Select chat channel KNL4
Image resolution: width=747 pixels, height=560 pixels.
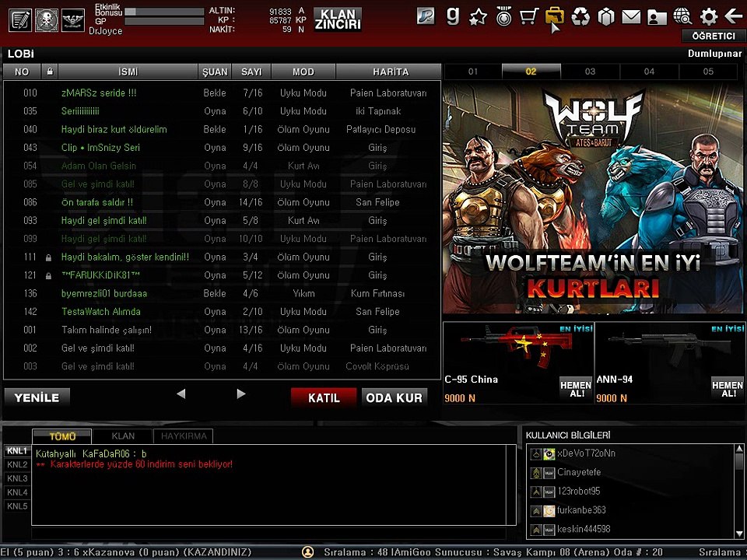[17, 492]
